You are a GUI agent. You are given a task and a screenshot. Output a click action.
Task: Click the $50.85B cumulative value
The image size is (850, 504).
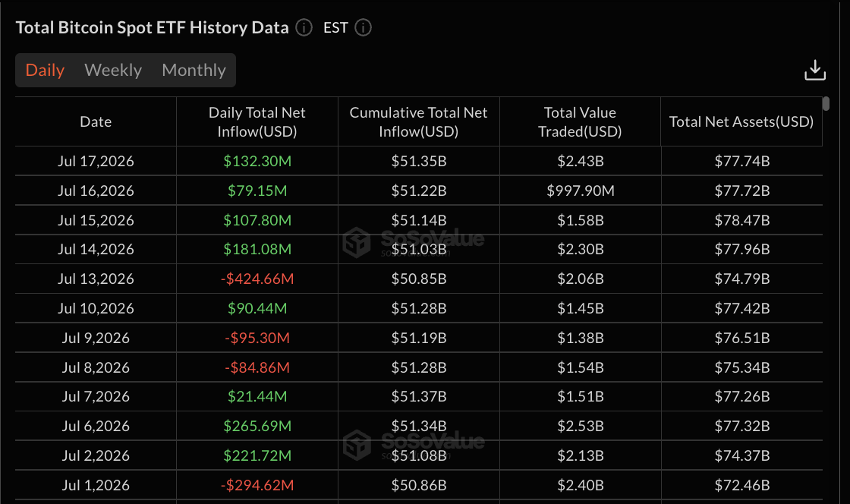tap(419, 279)
